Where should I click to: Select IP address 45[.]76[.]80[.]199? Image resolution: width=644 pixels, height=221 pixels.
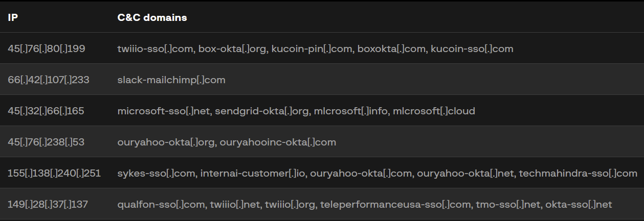coord(47,49)
